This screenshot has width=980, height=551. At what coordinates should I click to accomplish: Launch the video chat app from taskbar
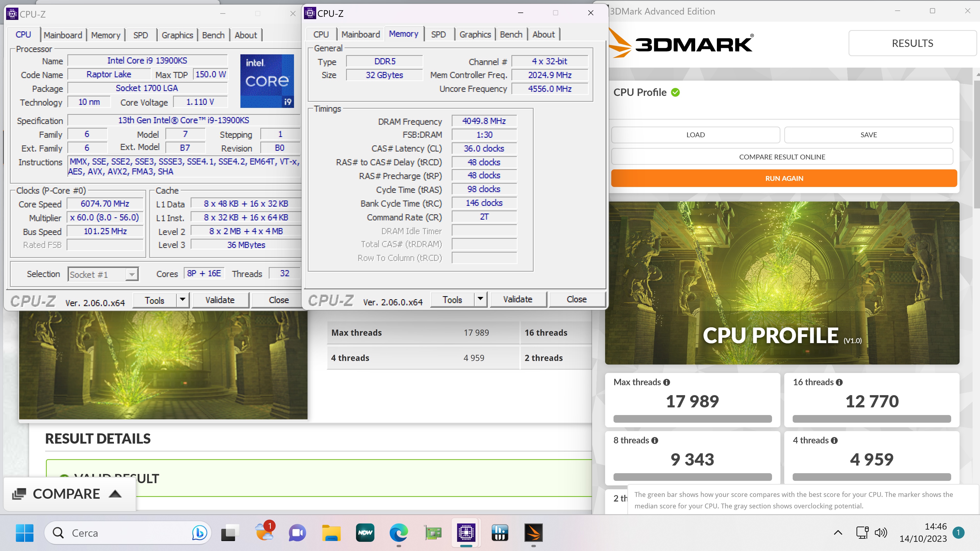click(298, 533)
